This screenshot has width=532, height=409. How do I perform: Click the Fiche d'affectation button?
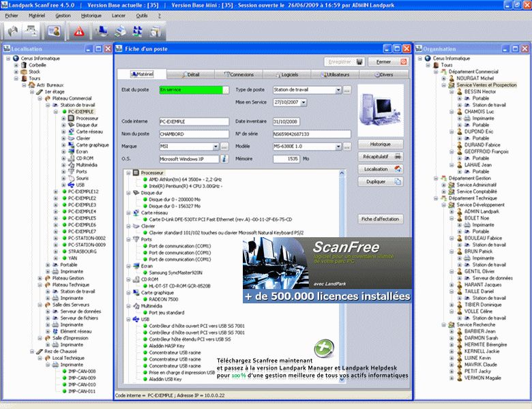(x=381, y=219)
